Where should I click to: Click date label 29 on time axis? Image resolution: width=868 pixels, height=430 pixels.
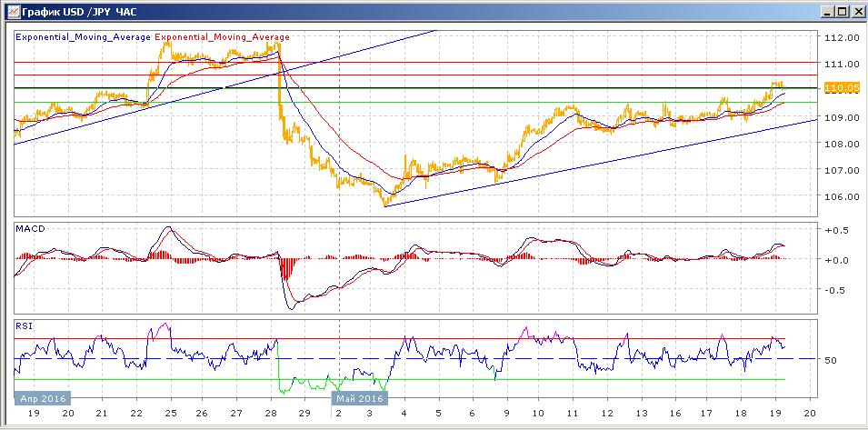tap(304, 413)
